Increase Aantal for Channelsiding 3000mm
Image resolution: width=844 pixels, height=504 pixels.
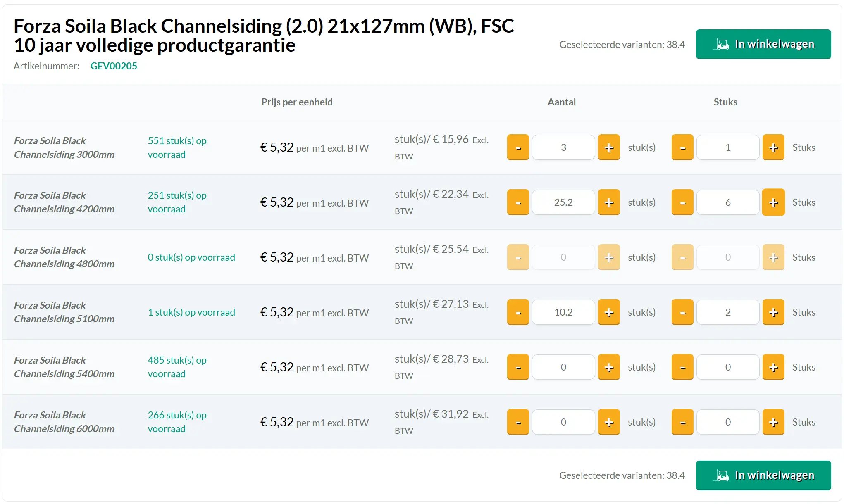click(608, 147)
